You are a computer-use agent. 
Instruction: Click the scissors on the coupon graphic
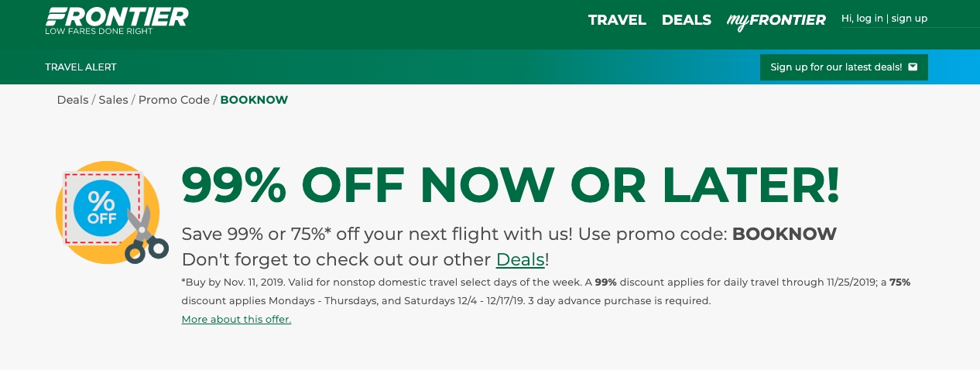[144, 235]
